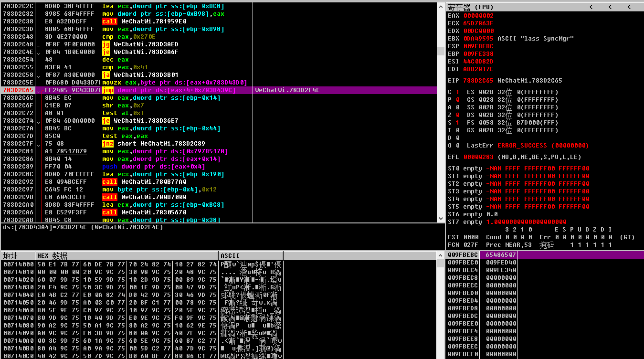Select the jnz short WeChatWi.783D2C89 instruction
Viewport: 644px width, 359px height.
coord(154,144)
